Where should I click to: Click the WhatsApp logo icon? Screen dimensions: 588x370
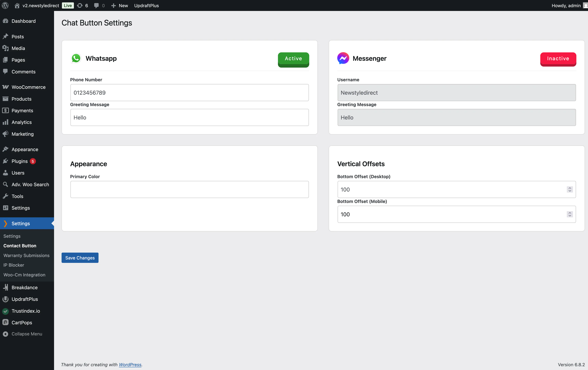point(76,58)
